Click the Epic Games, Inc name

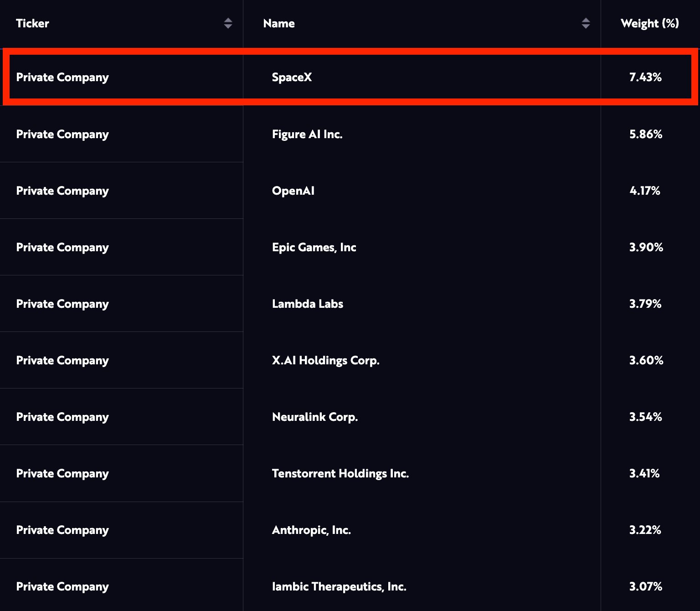point(314,247)
